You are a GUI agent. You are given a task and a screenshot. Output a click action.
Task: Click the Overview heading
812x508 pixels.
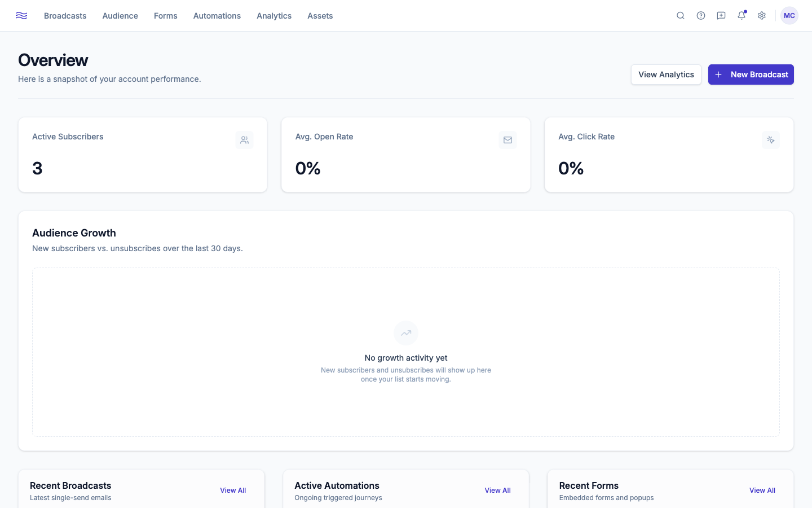[53, 60]
